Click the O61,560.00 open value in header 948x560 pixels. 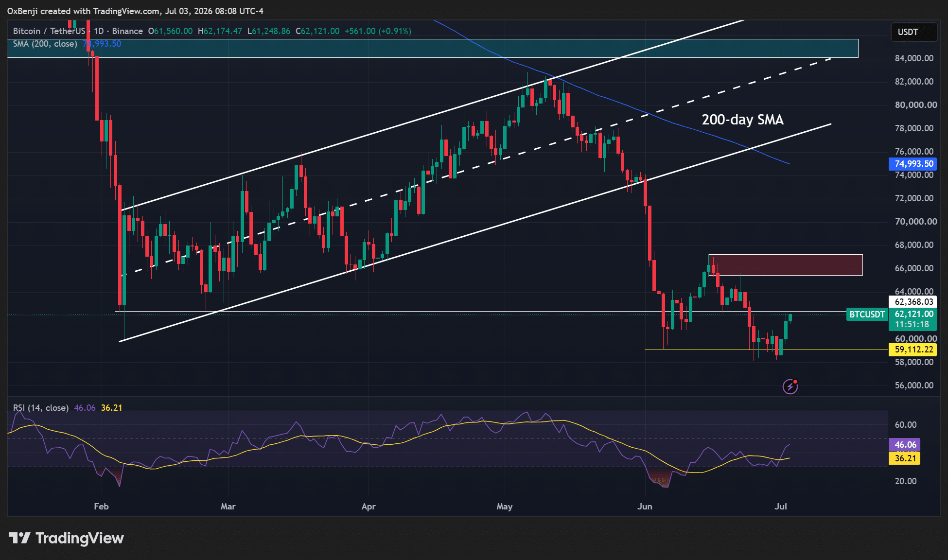click(170, 31)
